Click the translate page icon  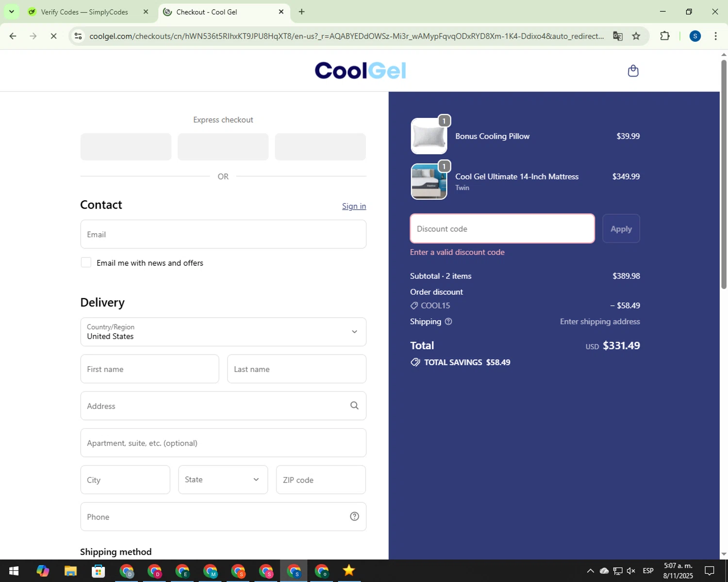tap(617, 36)
